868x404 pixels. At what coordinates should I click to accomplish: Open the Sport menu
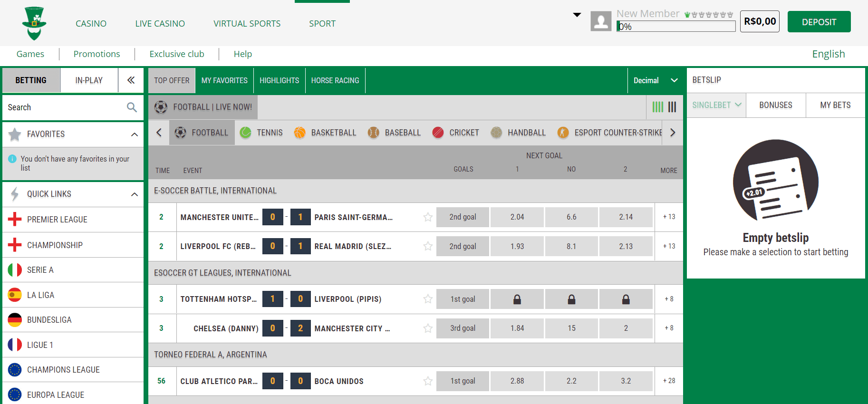[x=322, y=24]
